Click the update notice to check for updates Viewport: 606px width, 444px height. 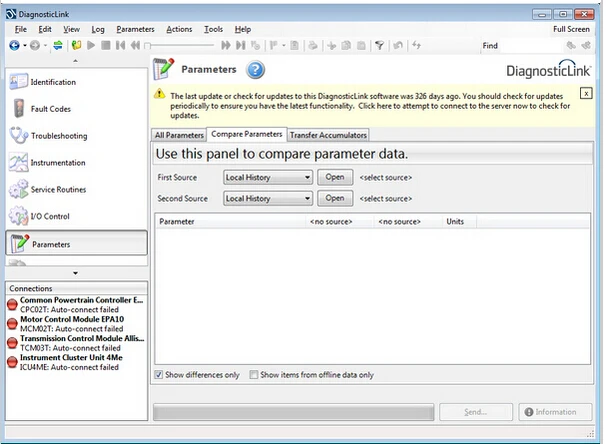[x=370, y=106]
